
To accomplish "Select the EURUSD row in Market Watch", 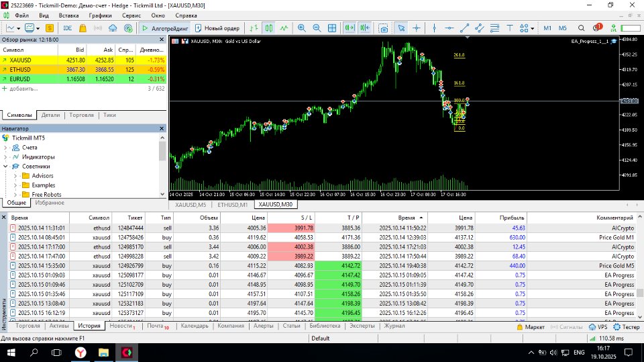I will click(83, 79).
